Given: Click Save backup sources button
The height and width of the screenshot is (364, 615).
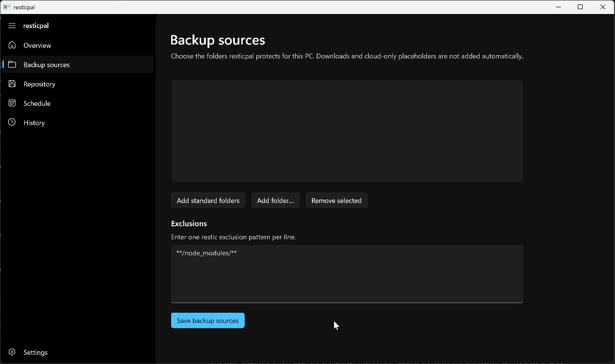Looking at the screenshot, I should coord(207,320).
